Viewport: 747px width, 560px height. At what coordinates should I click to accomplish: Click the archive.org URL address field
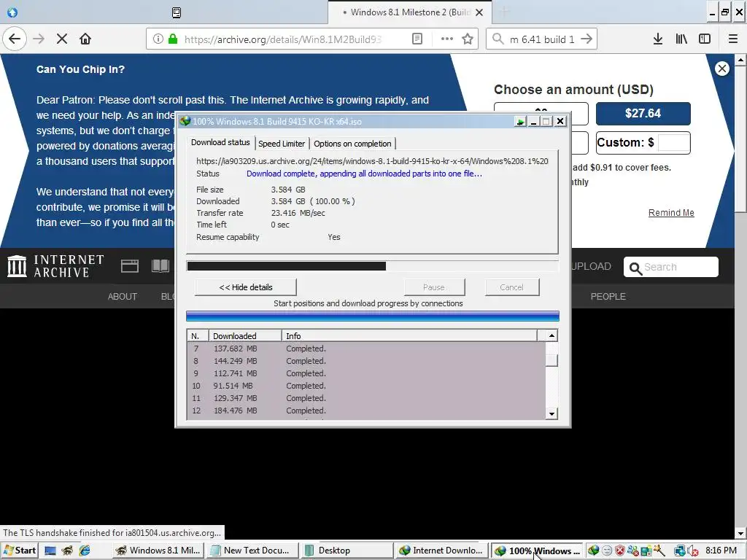click(283, 39)
